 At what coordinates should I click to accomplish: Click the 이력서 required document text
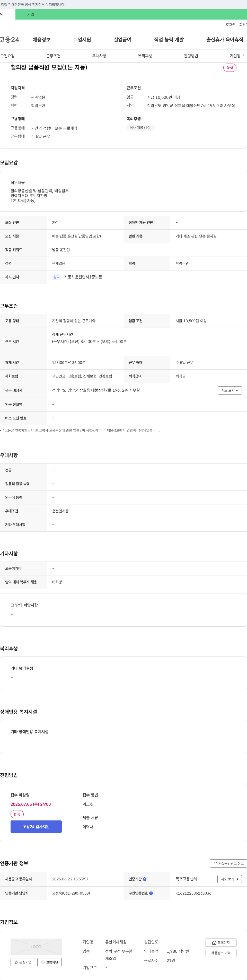point(88,827)
